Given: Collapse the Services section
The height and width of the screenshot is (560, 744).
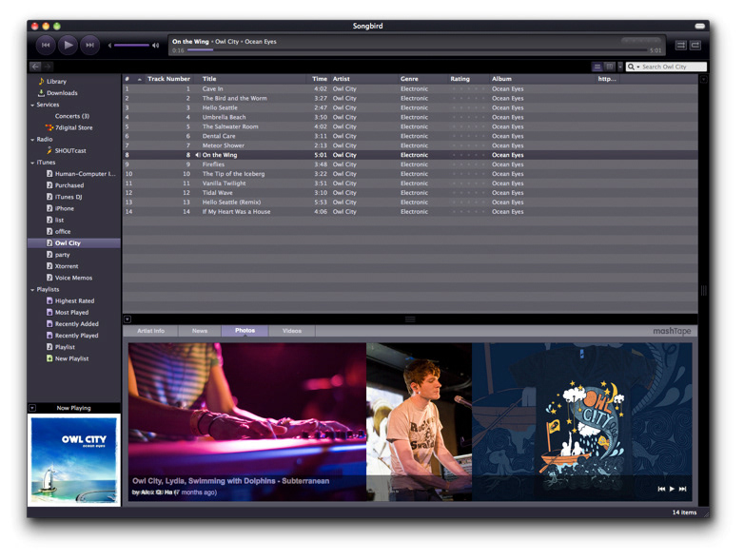Looking at the screenshot, I should (x=32, y=105).
